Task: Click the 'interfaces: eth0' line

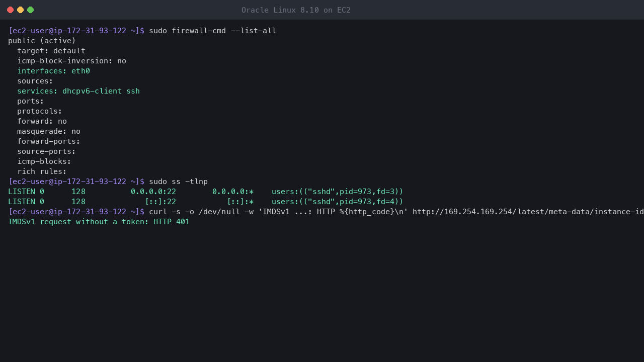Action: pyautogui.click(x=53, y=71)
